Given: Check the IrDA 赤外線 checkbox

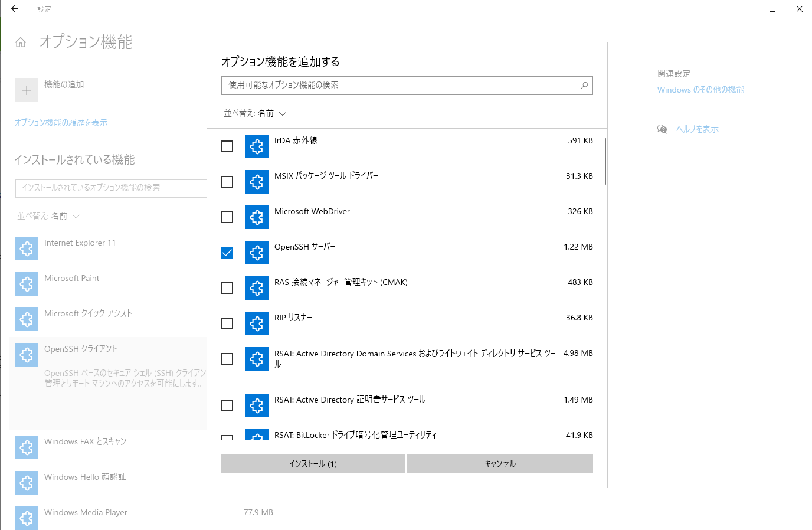Looking at the screenshot, I should pos(227,146).
